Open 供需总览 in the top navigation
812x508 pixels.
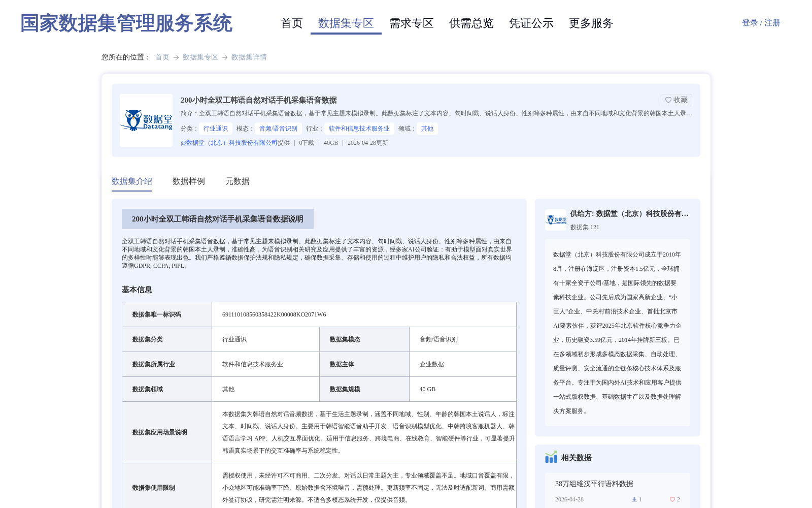[x=471, y=23]
